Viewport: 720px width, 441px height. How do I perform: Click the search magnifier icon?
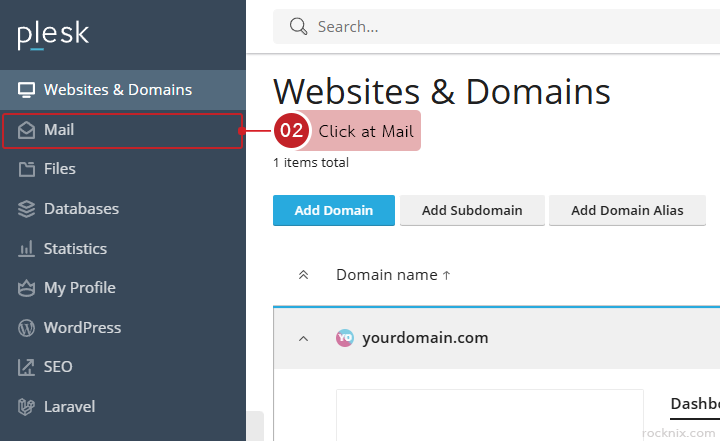pyautogui.click(x=298, y=27)
